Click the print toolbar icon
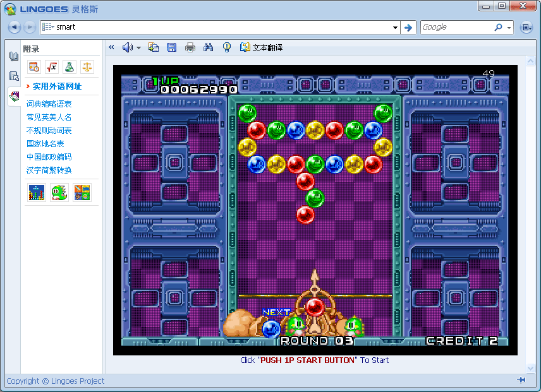 (x=190, y=47)
